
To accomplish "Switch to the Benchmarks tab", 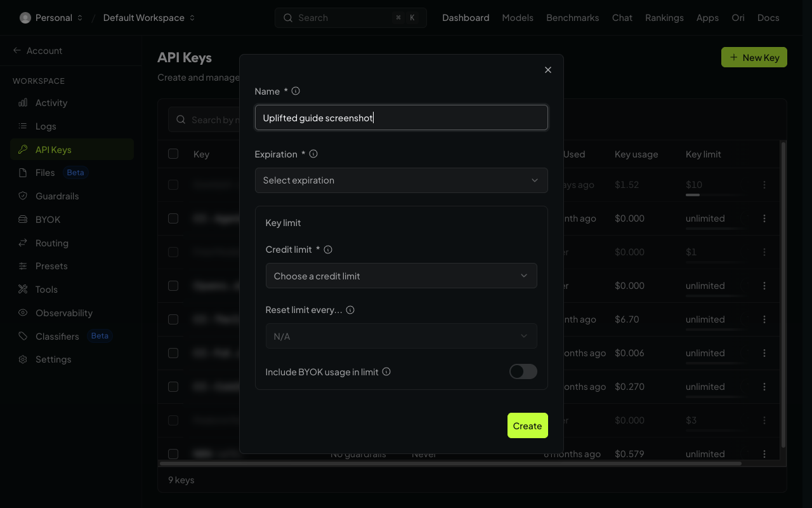I will pyautogui.click(x=573, y=18).
